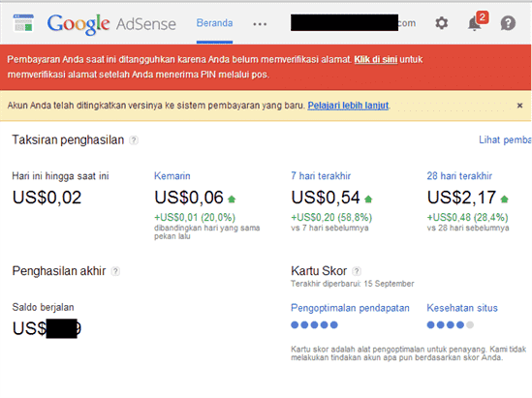Click the Google AdSense logo
Viewport: 532px width, 398px height.
pos(111,24)
